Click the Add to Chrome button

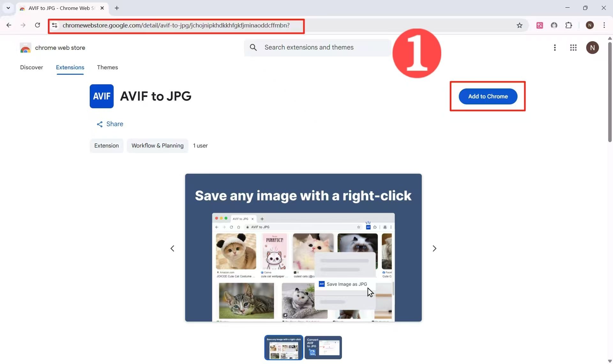488,96
